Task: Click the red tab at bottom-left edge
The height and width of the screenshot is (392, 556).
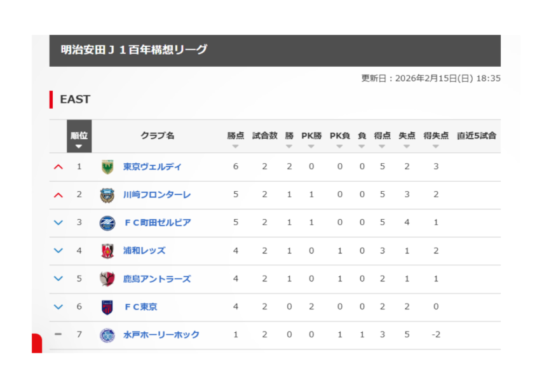Action: (36, 342)
